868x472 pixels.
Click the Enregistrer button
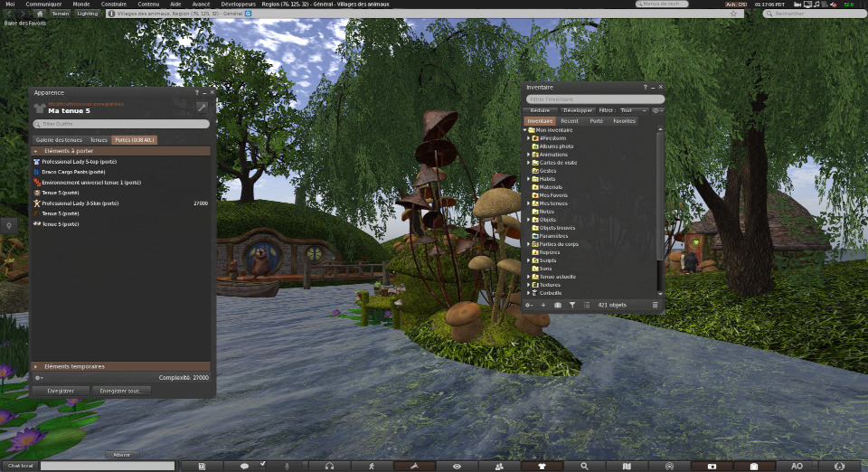coord(61,390)
